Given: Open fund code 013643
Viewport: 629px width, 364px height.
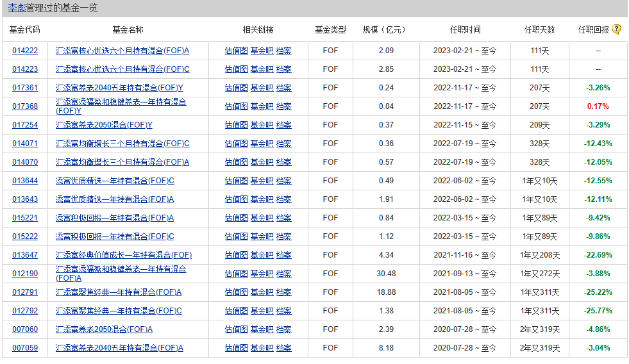Looking at the screenshot, I should click(x=25, y=199).
